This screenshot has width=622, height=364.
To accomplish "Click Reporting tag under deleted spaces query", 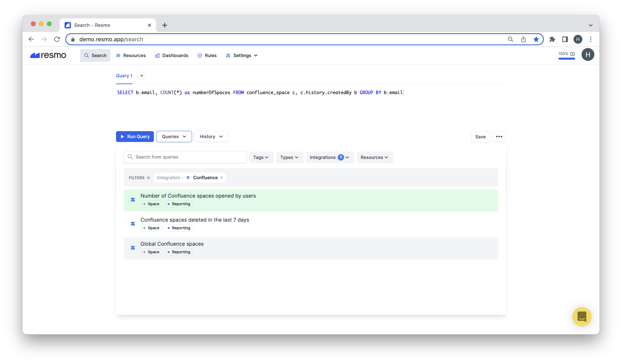I will coord(179,228).
